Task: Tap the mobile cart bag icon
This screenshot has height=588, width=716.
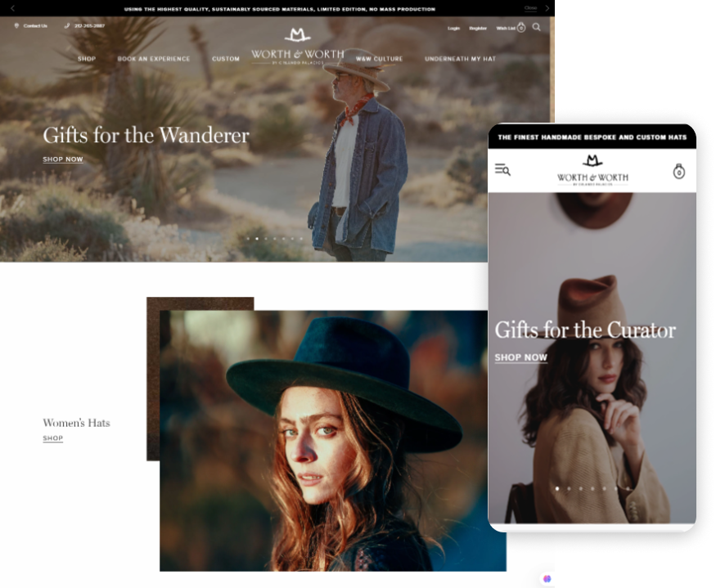Action: (678, 172)
